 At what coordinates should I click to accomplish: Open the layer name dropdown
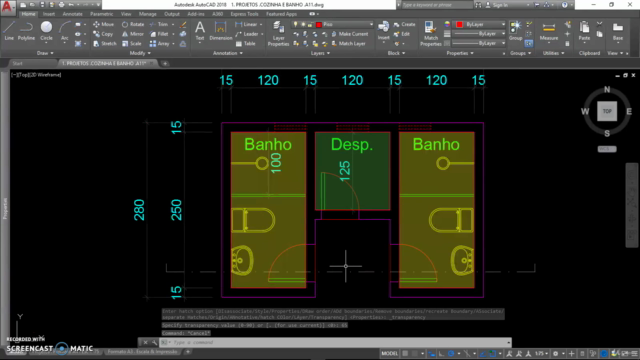(x=371, y=24)
